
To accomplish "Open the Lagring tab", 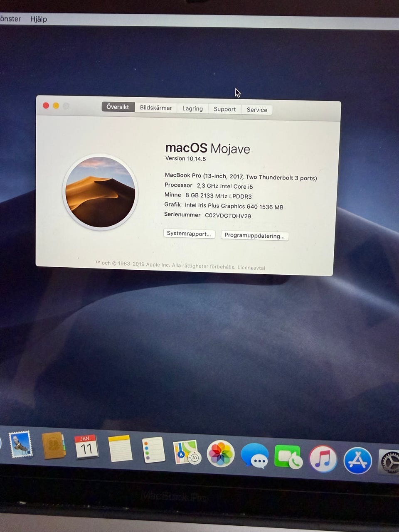I will coord(192,108).
